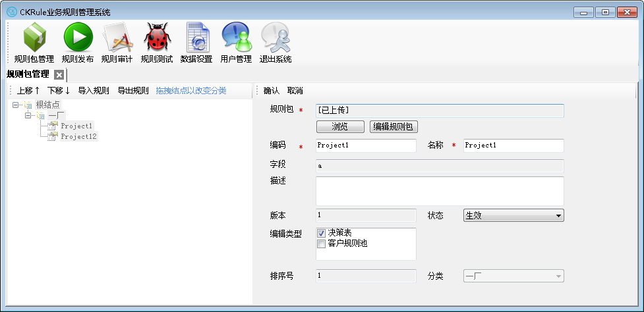Viewport: 644px width, 312px height.
Task: Click into the 描述 text area
Action: [440, 191]
